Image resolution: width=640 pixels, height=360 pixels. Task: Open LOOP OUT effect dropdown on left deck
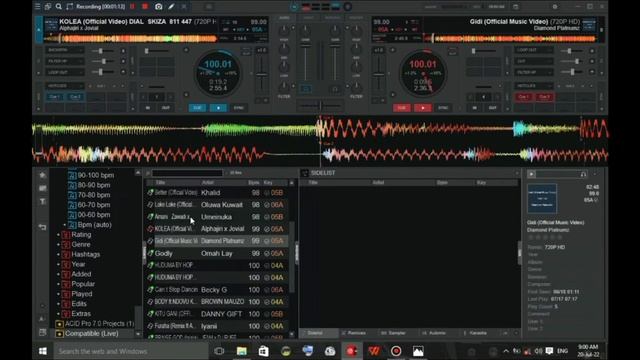[x=64, y=72]
